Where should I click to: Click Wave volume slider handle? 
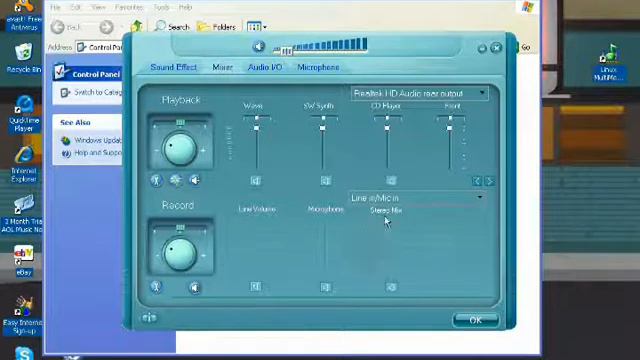click(x=256, y=128)
